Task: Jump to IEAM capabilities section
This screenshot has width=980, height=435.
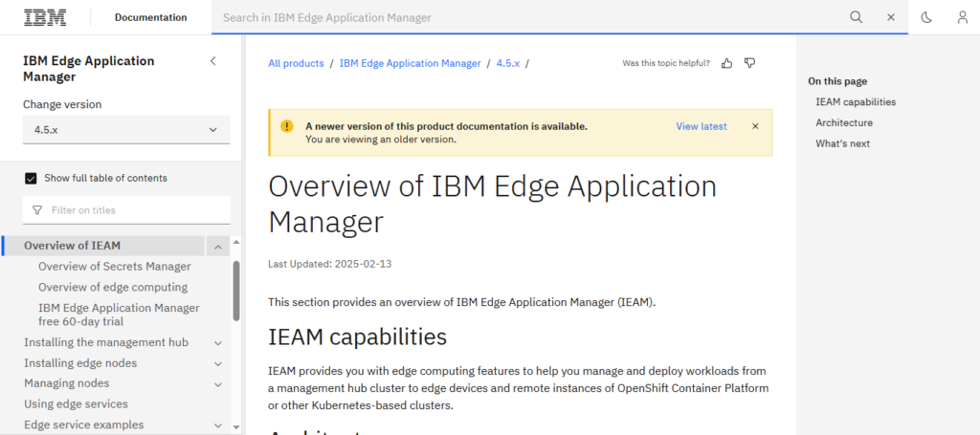Action: (x=856, y=101)
